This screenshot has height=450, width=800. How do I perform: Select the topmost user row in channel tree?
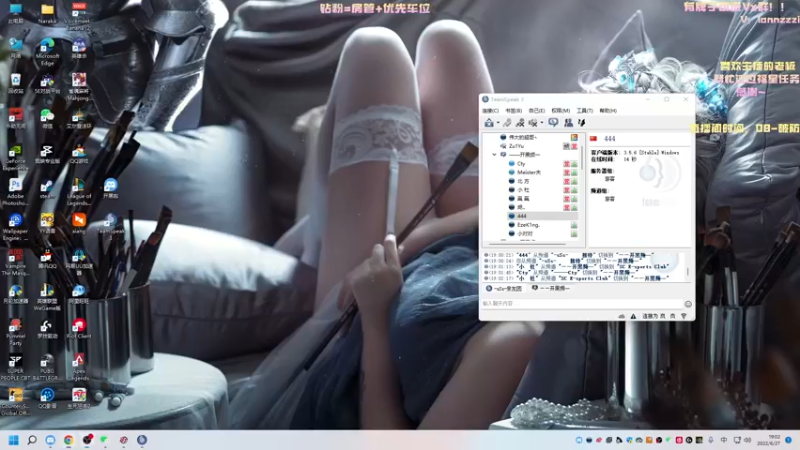point(522,137)
